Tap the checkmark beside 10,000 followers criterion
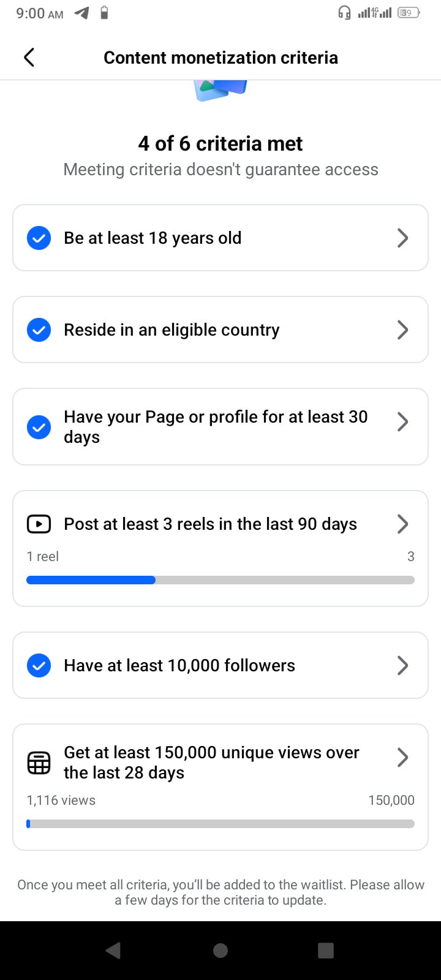Viewport: 441px width, 980px height. pos(39,665)
